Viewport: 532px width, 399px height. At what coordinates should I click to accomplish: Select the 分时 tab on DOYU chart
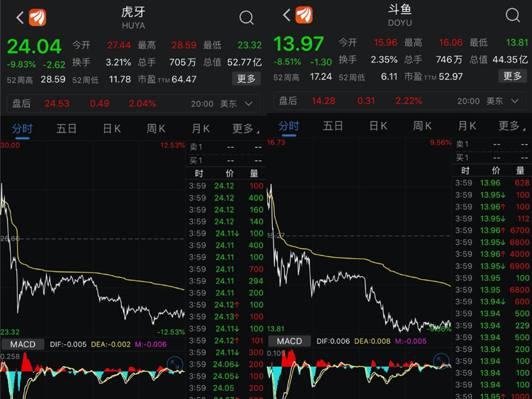(289, 126)
